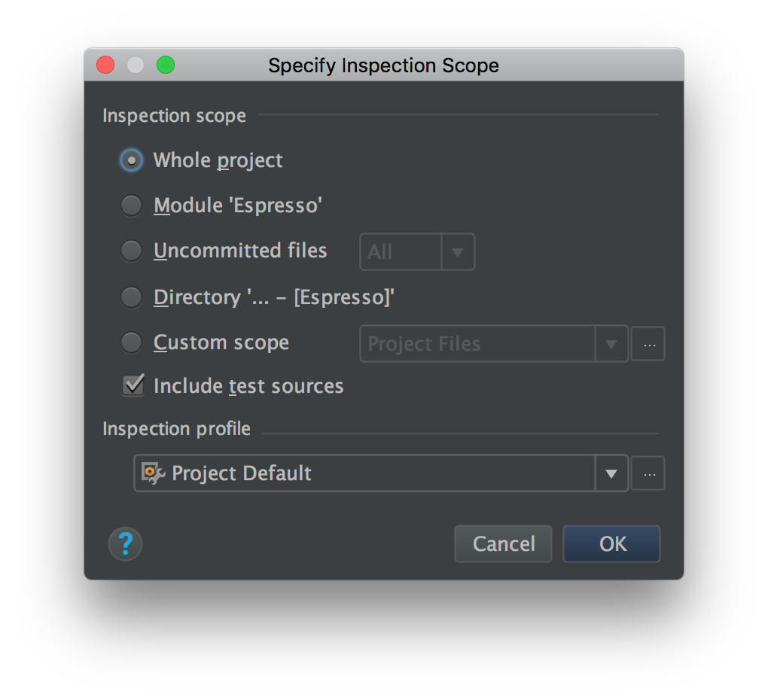Select the Whole project radio button
The width and height of the screenshot is (768, 700).
132,160
